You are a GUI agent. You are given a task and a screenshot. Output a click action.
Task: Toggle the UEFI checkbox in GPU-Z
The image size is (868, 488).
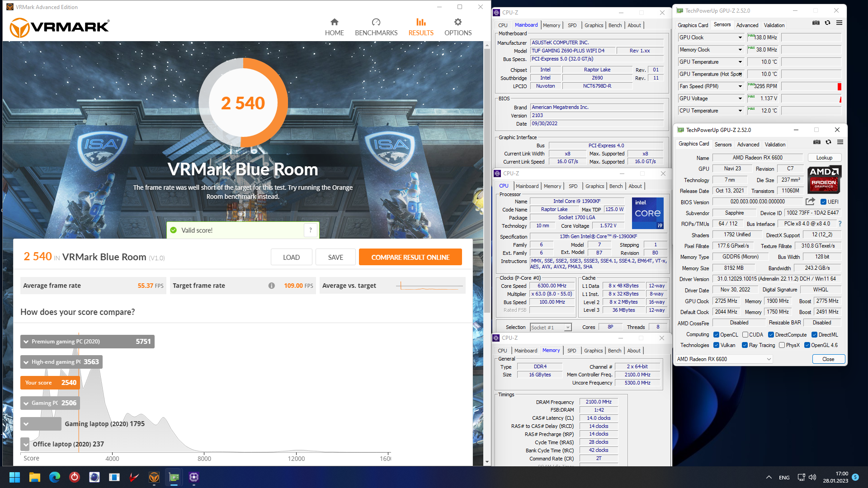tap(823, 202)
